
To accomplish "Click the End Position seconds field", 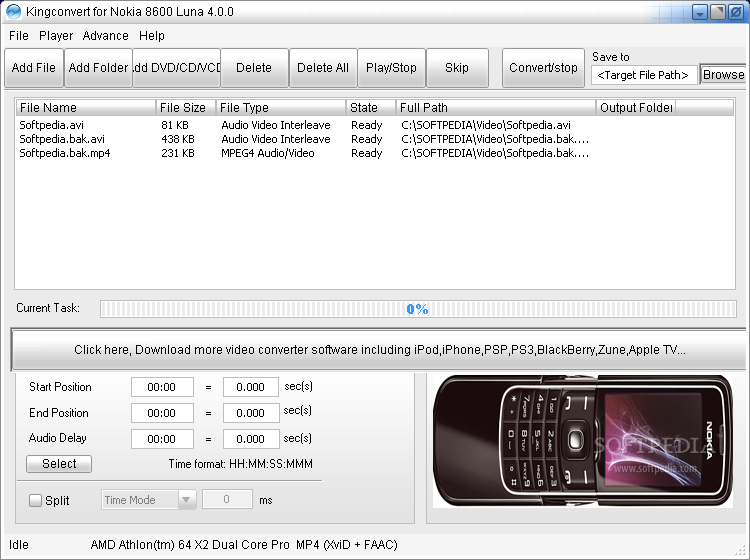I will coord(251,413).
